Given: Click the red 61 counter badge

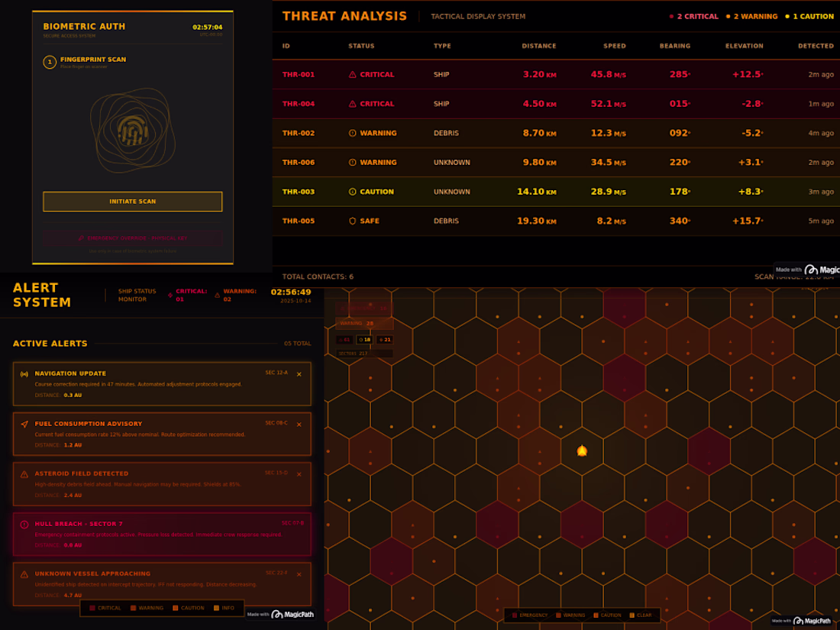Looking at the screenshot, I should click(344, 340).
